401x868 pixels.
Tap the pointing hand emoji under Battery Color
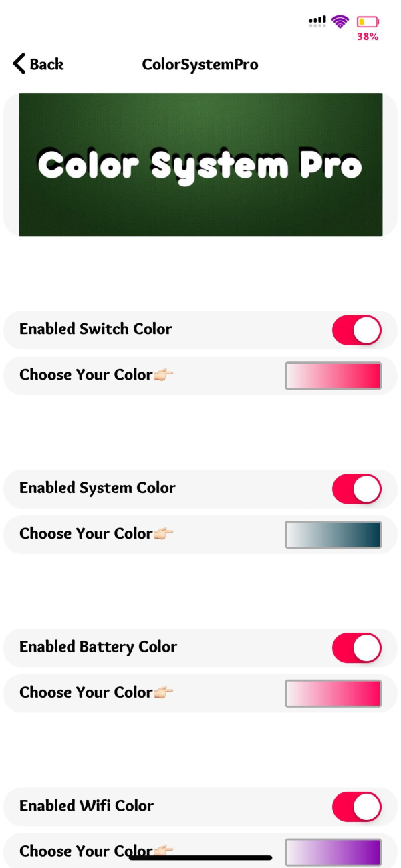pos(163,693)
